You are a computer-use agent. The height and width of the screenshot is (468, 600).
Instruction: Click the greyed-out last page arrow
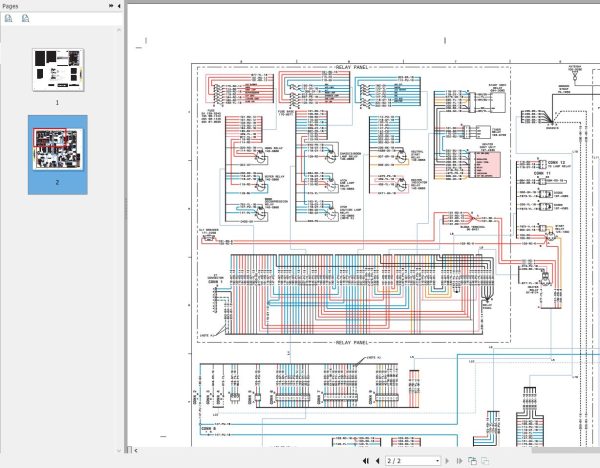(460, 461)
